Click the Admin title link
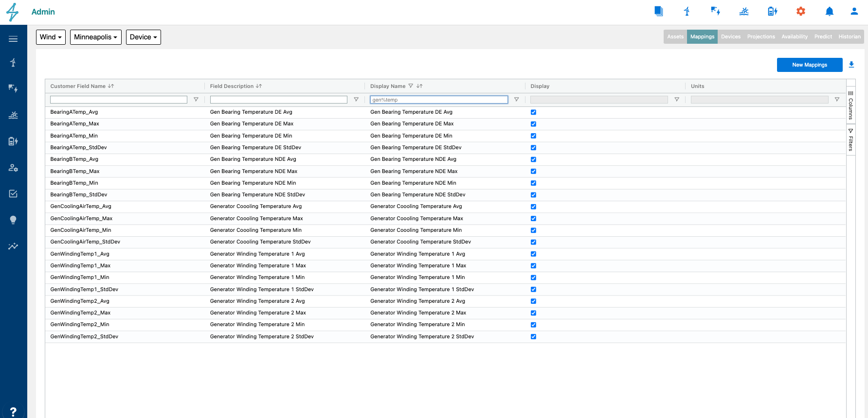This screenshot has height=418, width=868. pos(43,12)
